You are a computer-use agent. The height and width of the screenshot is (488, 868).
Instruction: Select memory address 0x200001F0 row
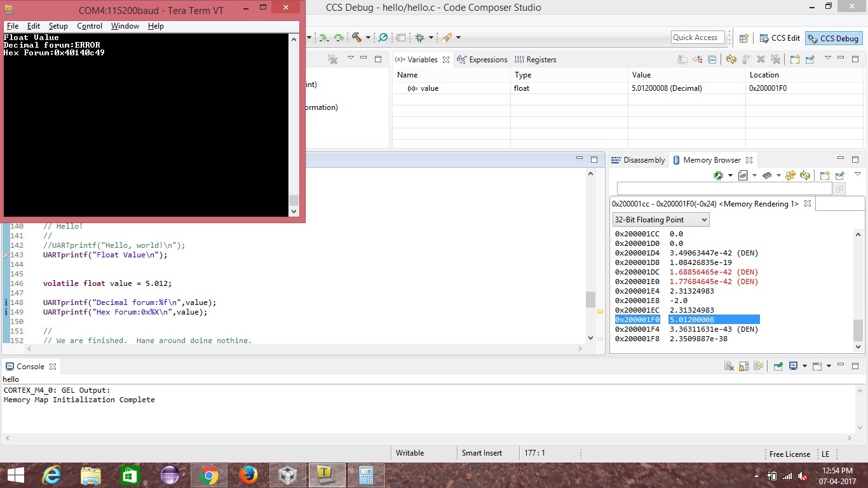pyautogui.click(x=688, y=320)
